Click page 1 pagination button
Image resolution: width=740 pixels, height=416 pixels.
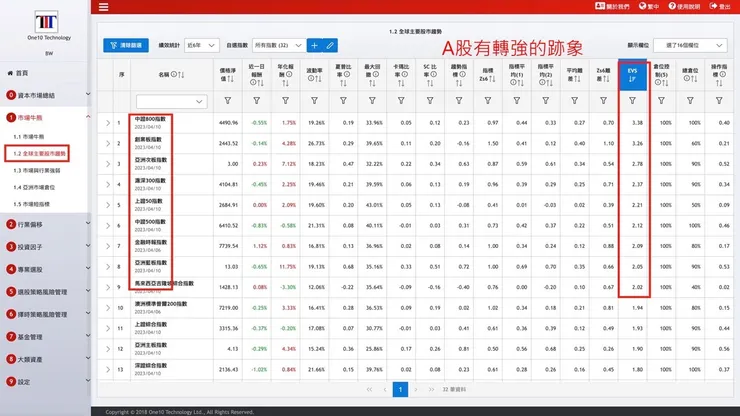(x=400, y=390)
